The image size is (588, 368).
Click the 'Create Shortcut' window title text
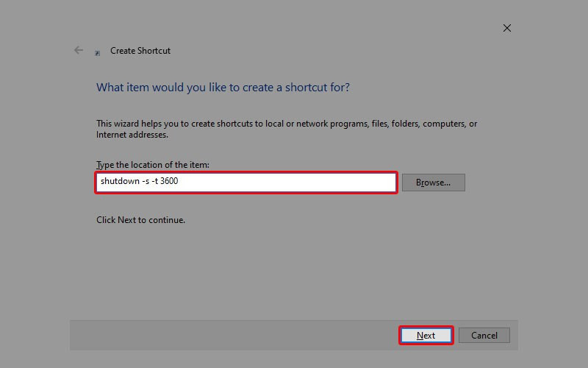140,51
